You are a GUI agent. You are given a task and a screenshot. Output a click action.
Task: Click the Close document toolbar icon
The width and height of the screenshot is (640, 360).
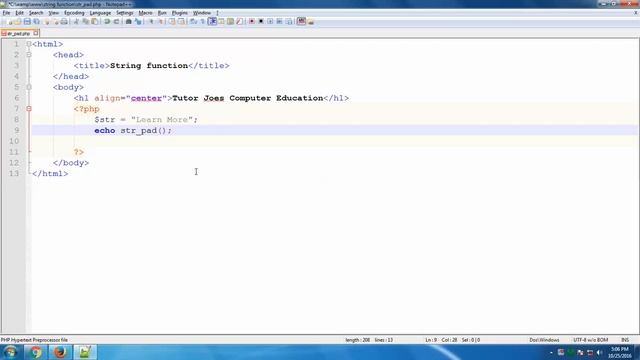(46, 21)
